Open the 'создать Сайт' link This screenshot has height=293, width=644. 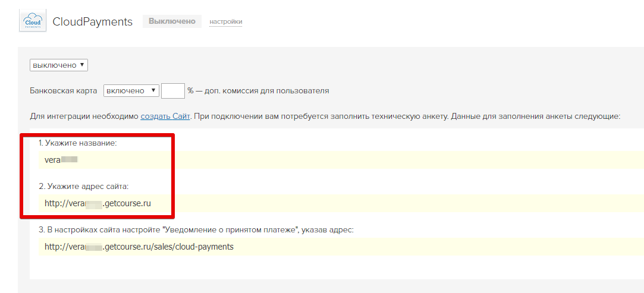pos(165,116)
